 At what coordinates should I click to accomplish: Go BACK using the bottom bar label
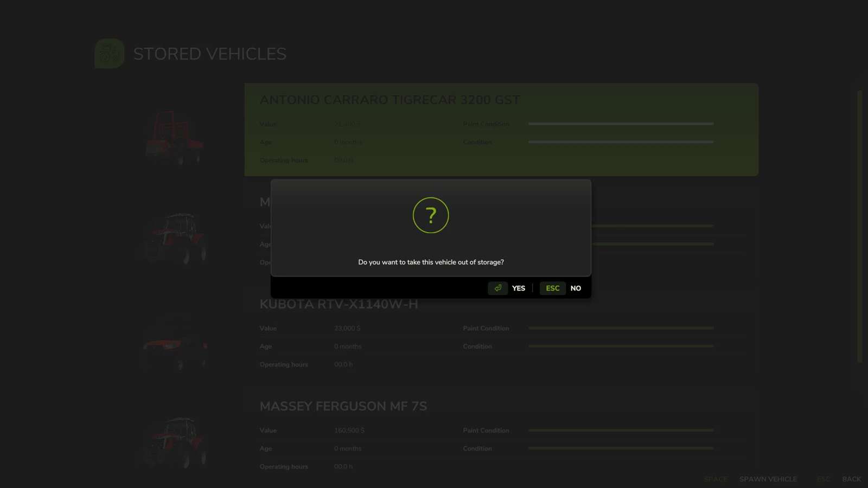pos(851,479)
